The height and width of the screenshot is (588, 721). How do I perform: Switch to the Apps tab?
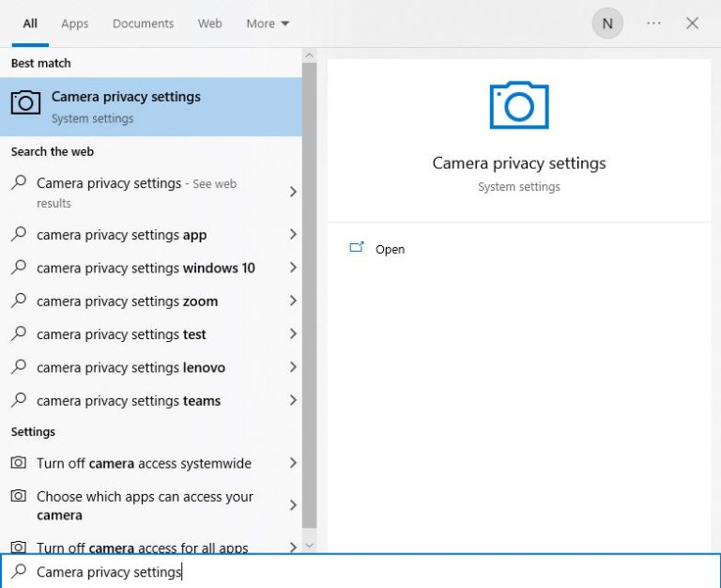75,23
